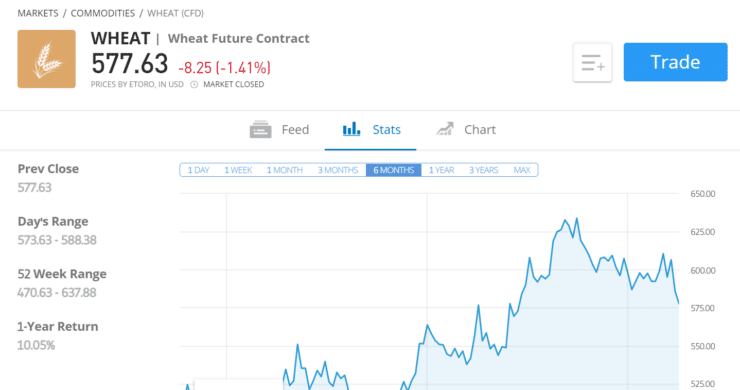
Task: Choose the 1 YEAR chart range
Action: [x=441, y=170]
